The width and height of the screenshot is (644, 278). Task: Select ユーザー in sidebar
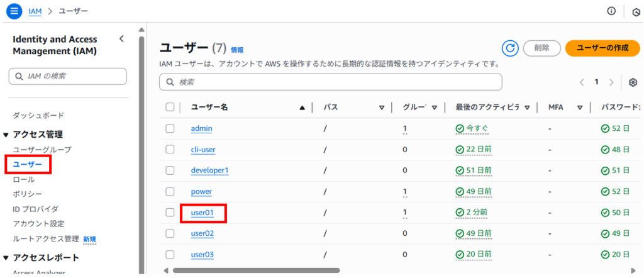[28, 165]
